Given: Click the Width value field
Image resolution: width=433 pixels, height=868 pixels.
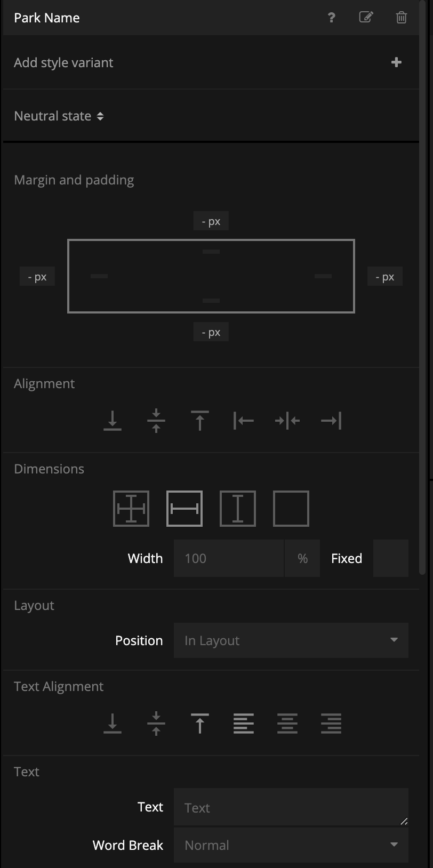Looking at the screenshot, I should [229, 558].
